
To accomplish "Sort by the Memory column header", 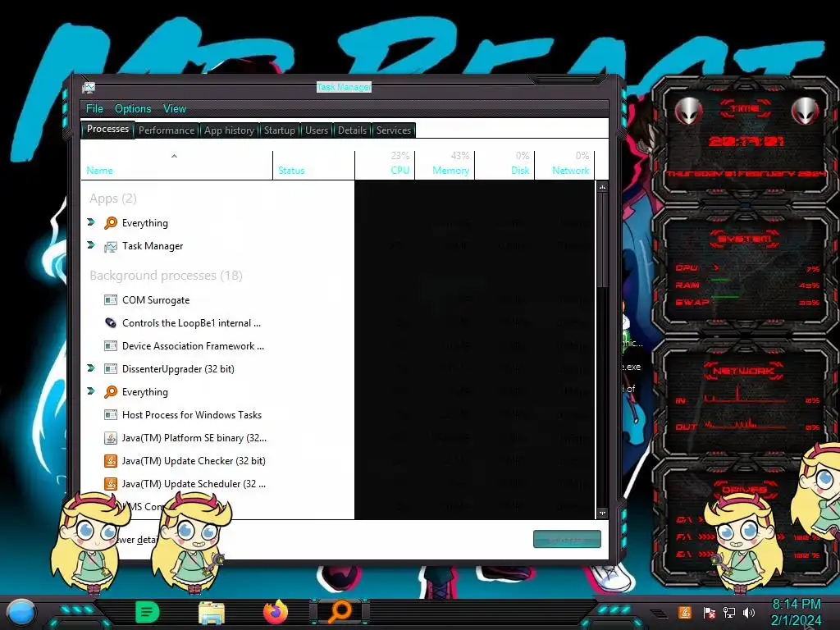I will pos(445,165).
